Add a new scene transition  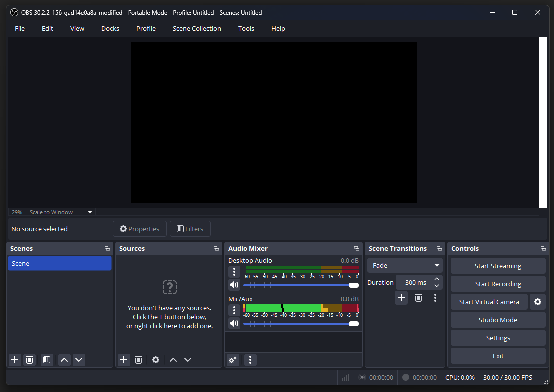(401, 298)
